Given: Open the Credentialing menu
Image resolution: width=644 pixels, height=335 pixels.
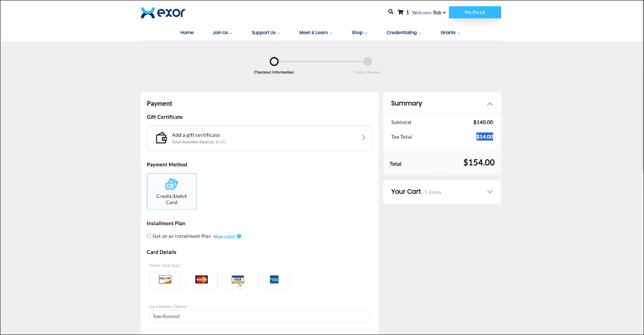Looking at the screenshot, I should pos(404,33).
